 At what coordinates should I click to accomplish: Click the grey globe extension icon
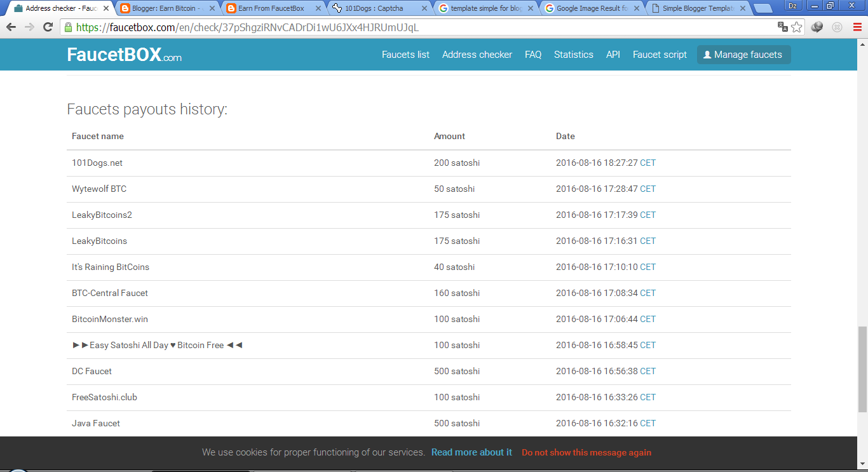[817, 27]
